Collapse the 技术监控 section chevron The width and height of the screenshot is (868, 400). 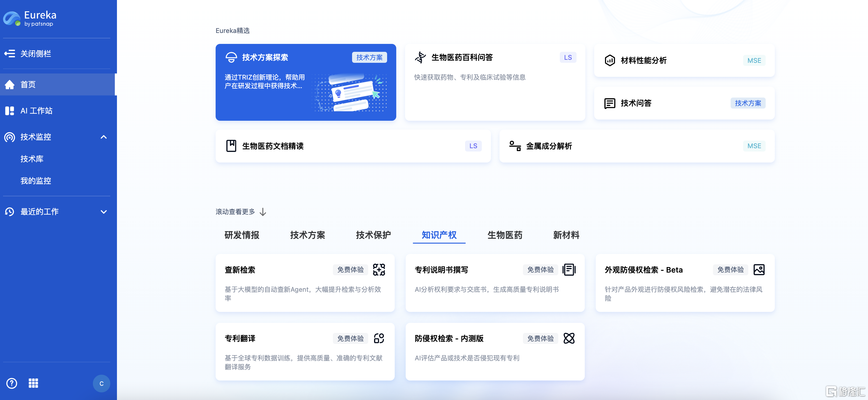click(104, 137)
